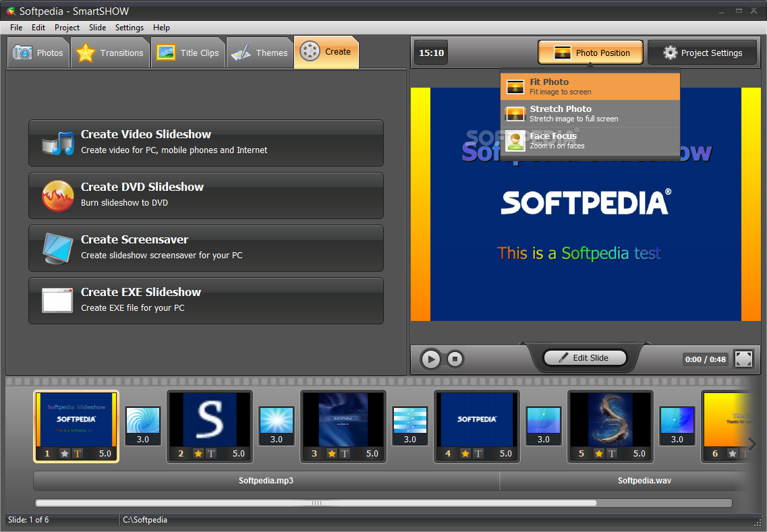Screen dimensions: 767x532
Task: Click status bar path C:\Softpedia
Action: click(145, 520)
